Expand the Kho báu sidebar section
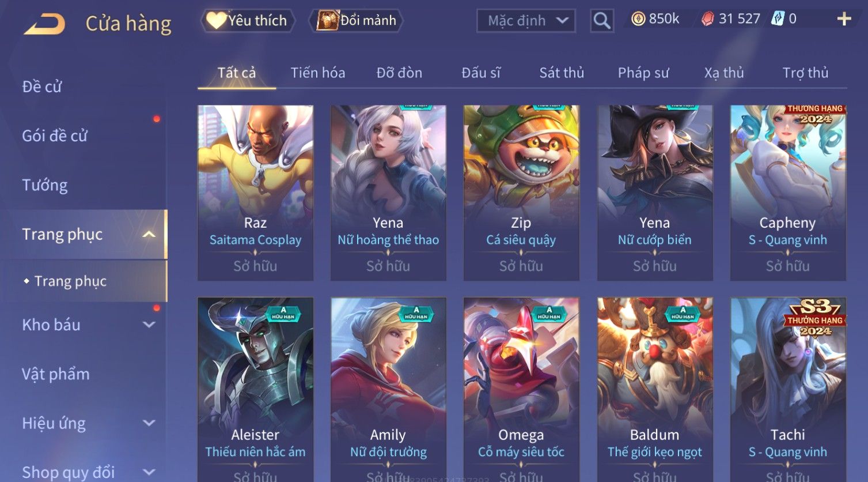Viewport: 868px width, 482px height. pyautogui.click(x=149, y=325)
